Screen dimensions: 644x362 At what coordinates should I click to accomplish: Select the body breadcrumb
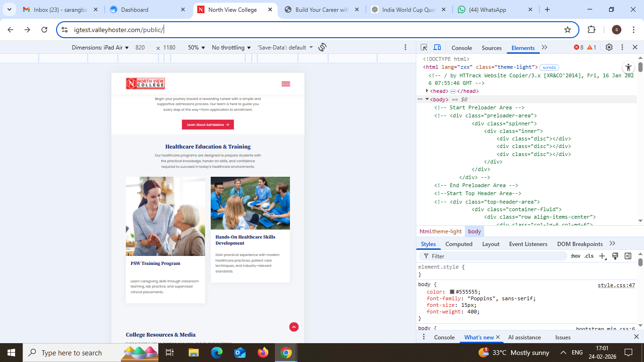pos(475,231)
